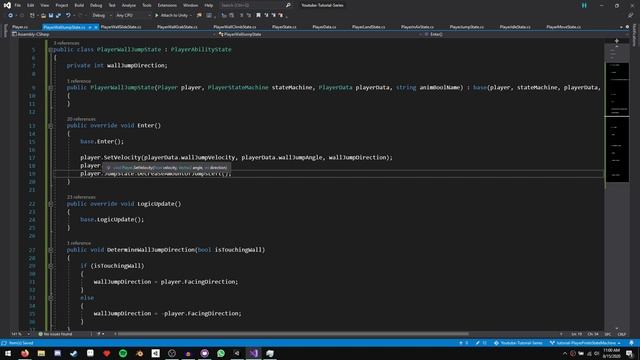Click the references link above Enter()
This screenshot has width=640, height=360.
click(x=81, y=119)
